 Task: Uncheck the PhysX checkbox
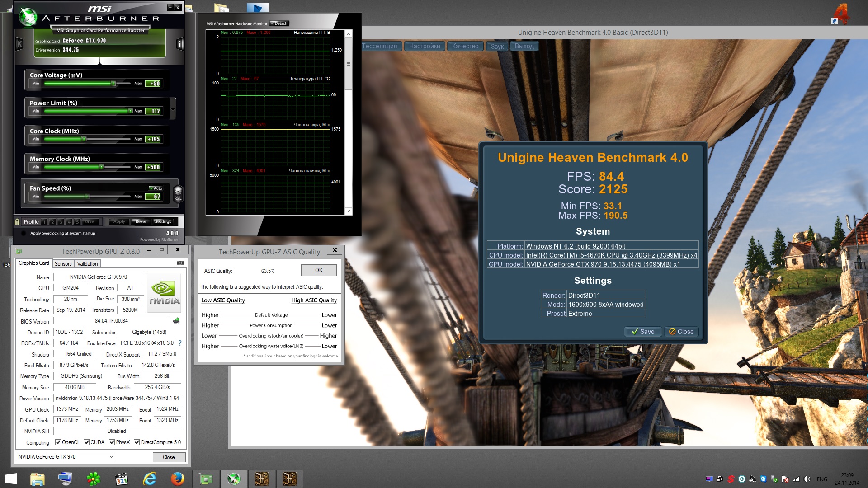point(112,442)
